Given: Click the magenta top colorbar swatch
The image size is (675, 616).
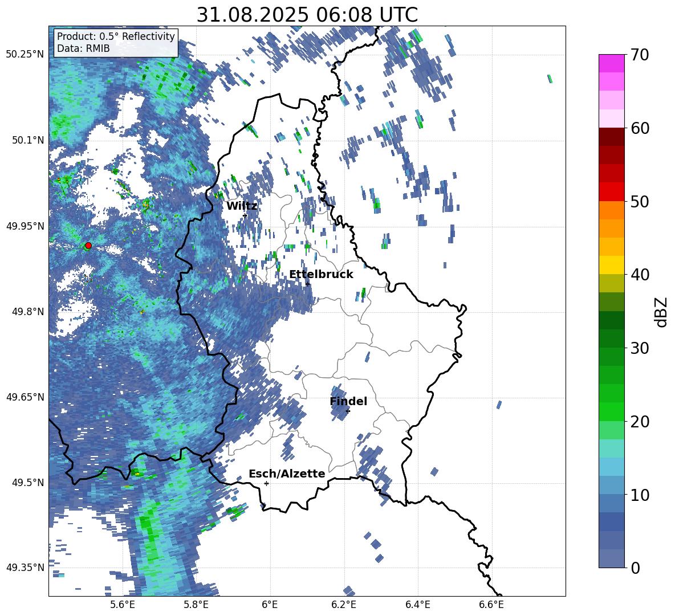Looking at the screenshot, I should pyautogui.click(x=612, y=64).
